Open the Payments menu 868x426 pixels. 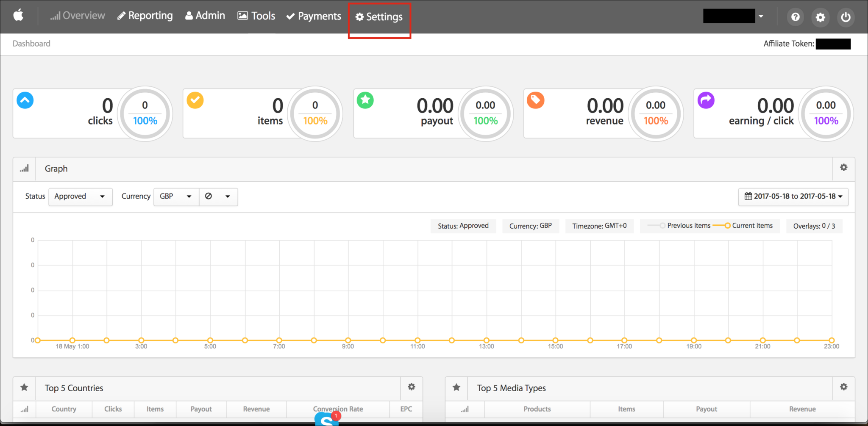pos(314,16)
